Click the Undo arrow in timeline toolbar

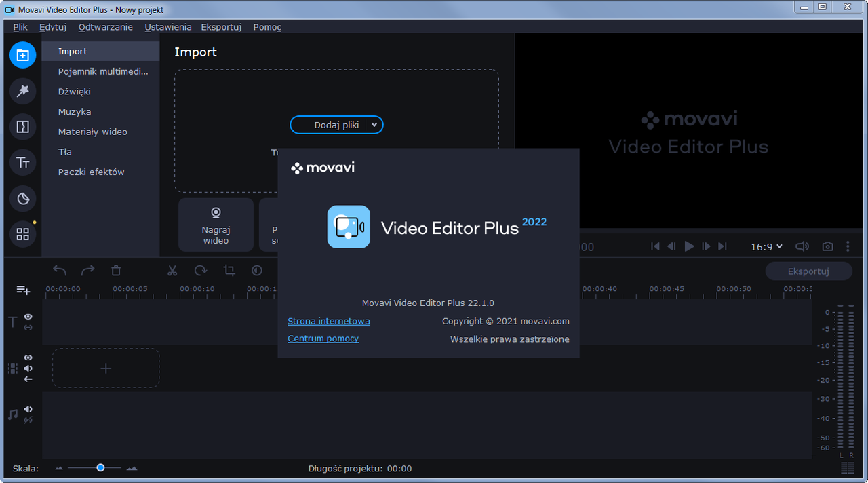pos(60,271)
